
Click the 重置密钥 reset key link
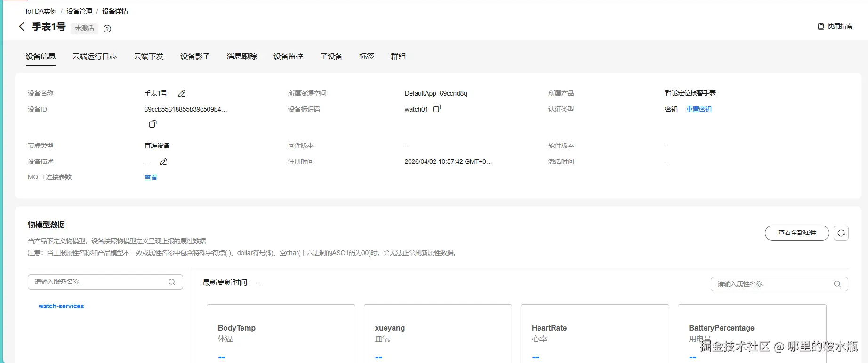699,109
